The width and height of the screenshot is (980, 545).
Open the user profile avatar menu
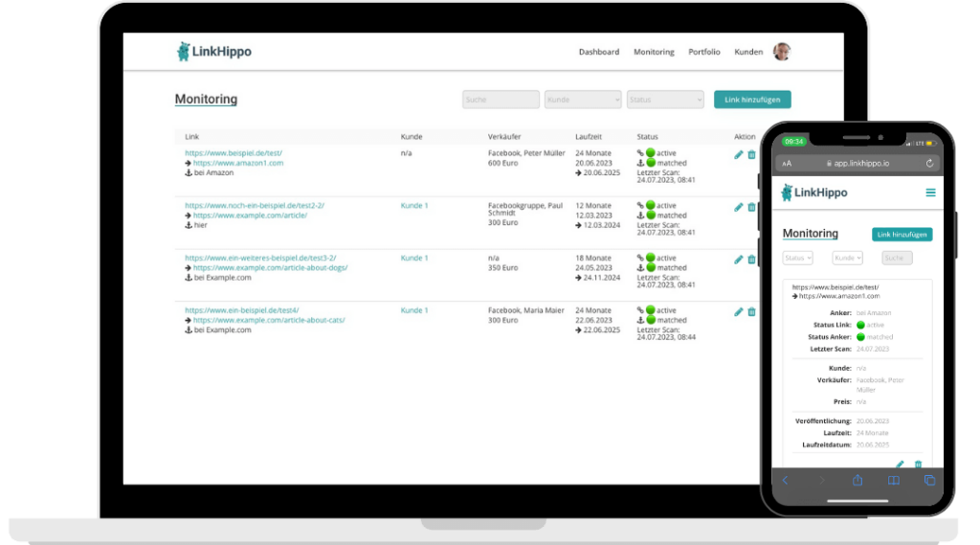tap(782, 52)
